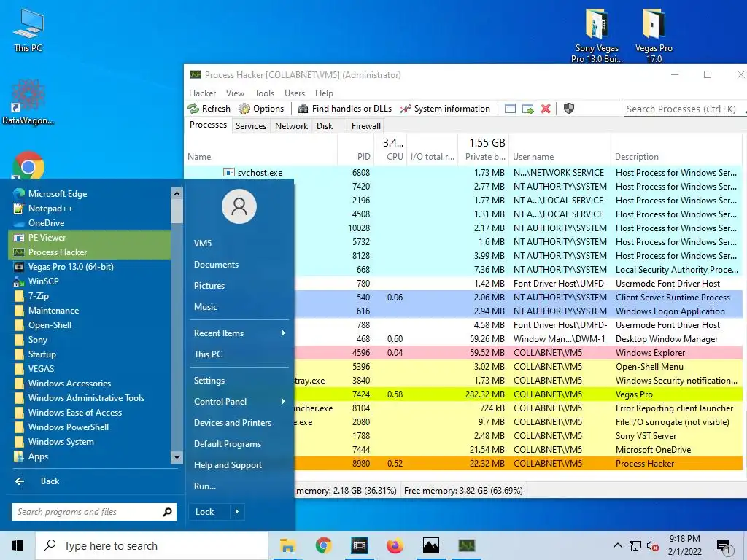
Task: Click the Refresh toolbar icon in Process Hacker
Action: [x=193, y=109]
